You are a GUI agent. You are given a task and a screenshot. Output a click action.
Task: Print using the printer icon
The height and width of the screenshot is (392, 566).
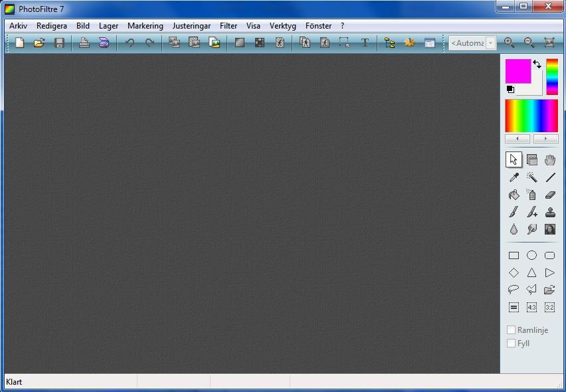(x=84, y=43)
